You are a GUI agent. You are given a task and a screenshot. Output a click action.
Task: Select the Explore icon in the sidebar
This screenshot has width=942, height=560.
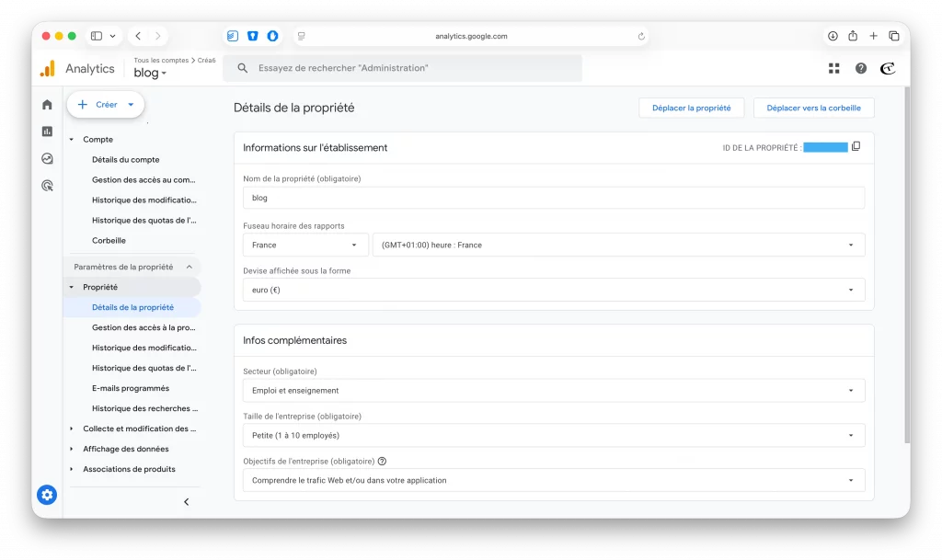46,158
